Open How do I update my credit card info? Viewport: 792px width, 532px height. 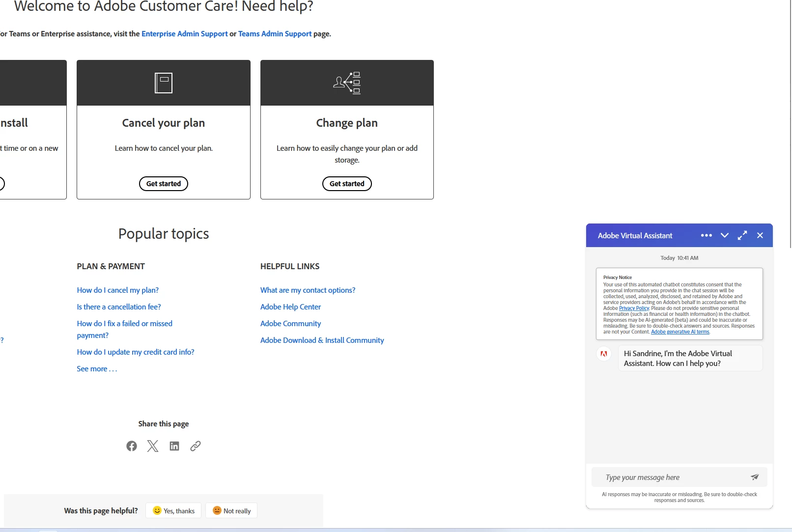[136, 352]
